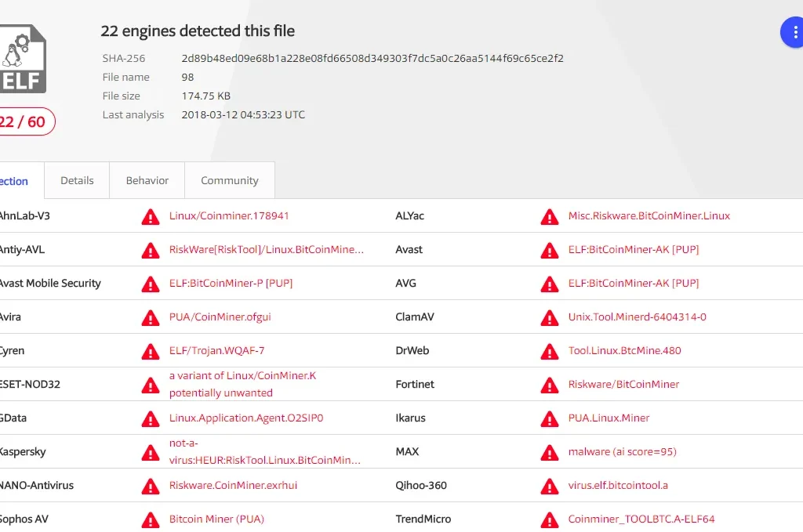The image size is (803, 532).
Task: Click Riskware.CoinMiner.exrhui result
Action: [x=233, y=486]
